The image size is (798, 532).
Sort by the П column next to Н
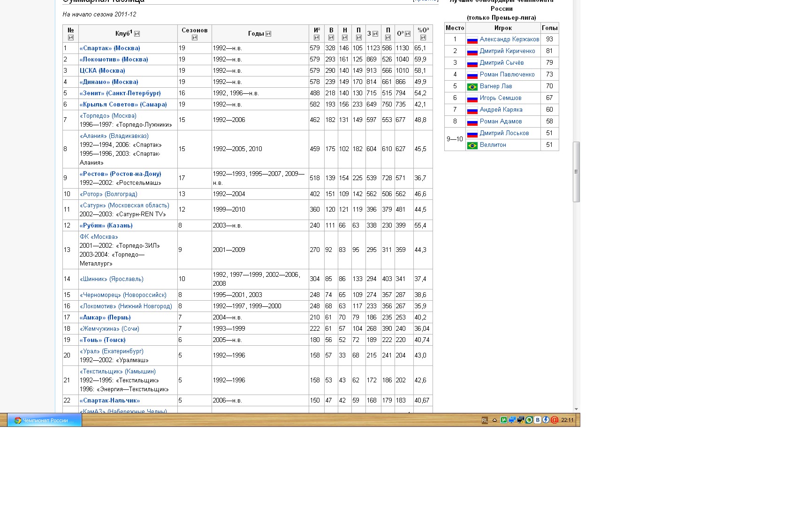point(359,38)
